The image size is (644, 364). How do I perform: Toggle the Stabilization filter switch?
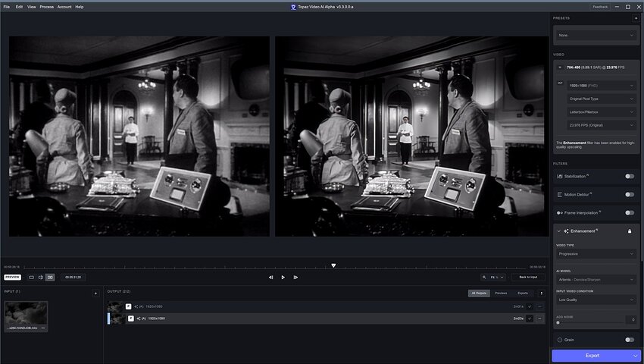(629, 177)
